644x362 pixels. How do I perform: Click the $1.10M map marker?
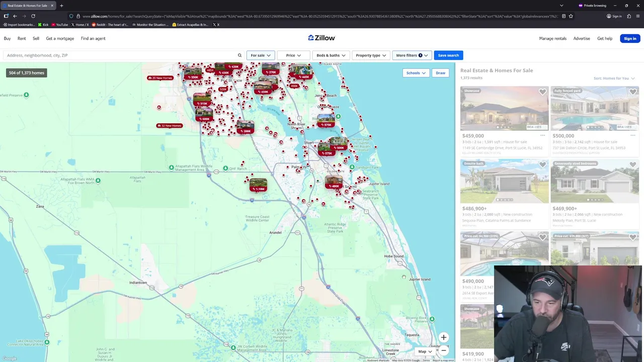pos(258,186)
